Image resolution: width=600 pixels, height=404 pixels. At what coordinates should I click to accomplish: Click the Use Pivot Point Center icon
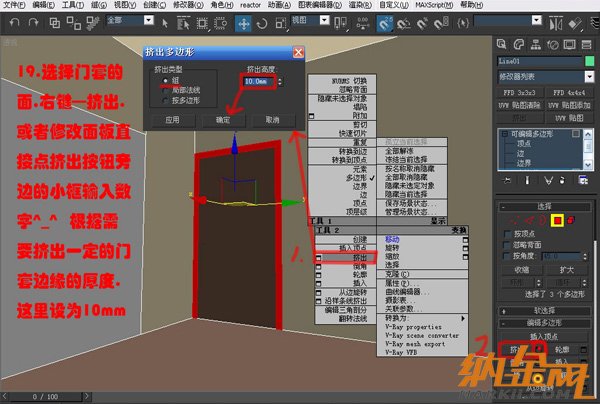[340, 24]
